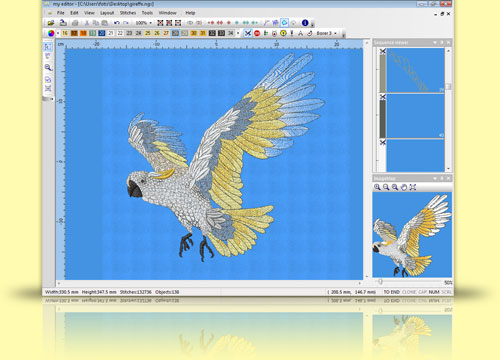Click the lettering A tool icon

[x=300, y=33]
